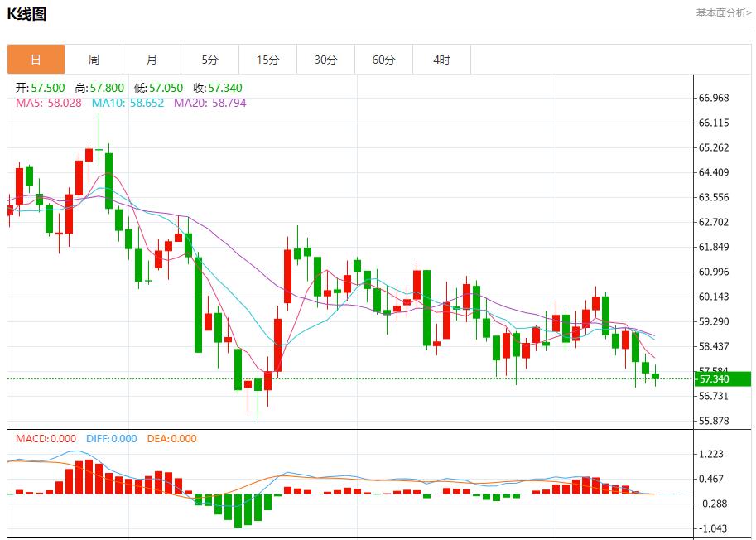Click the MA5 indicator value label
756x540 pixels.
(49, 104)
